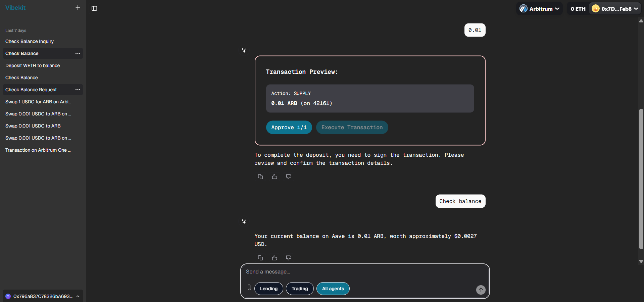Click the 0 ETH balance display
This screenshot has height=302, width=644.
578,9
